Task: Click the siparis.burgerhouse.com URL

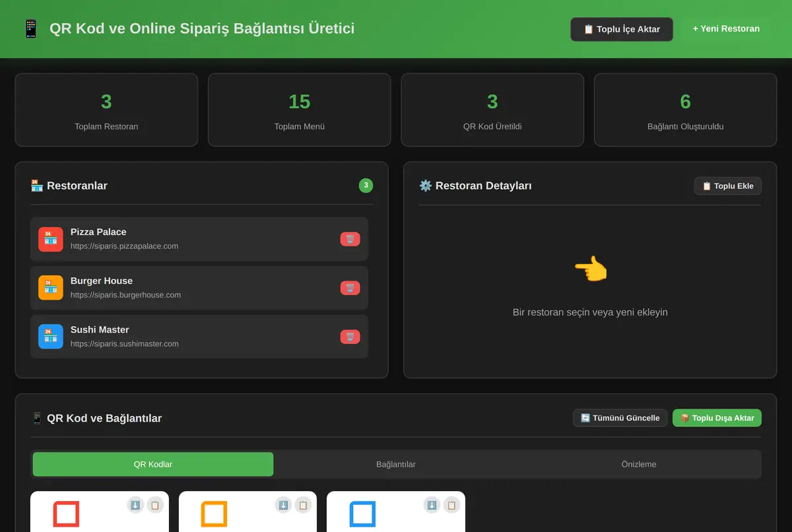Action: tap(125, 295)
